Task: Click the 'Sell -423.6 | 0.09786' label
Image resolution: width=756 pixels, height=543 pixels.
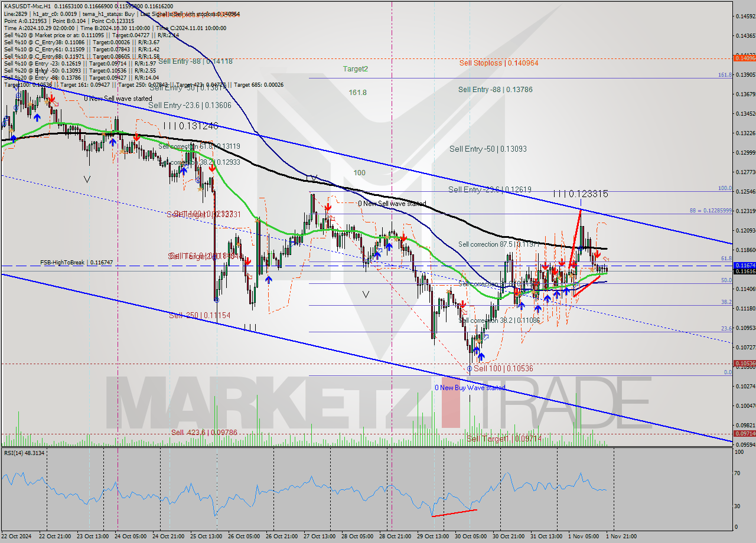Action: point(204,433)
